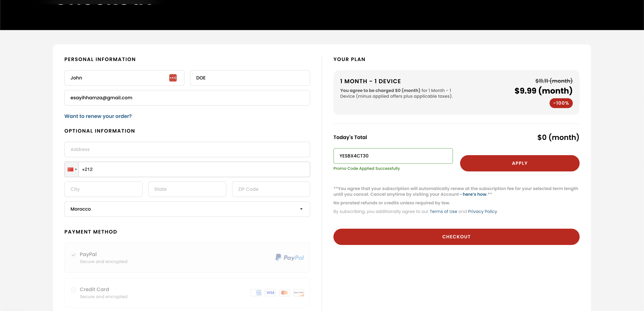Select the Credit Card payment radio option
The height and width of the screenshot is (311, 644).
coord(73,290)
